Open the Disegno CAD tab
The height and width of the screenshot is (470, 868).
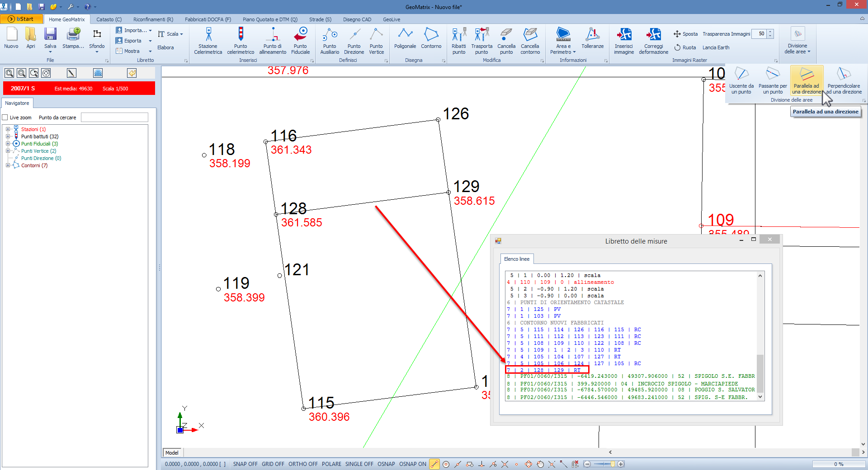pyautogui.click(x=357, y=19)
